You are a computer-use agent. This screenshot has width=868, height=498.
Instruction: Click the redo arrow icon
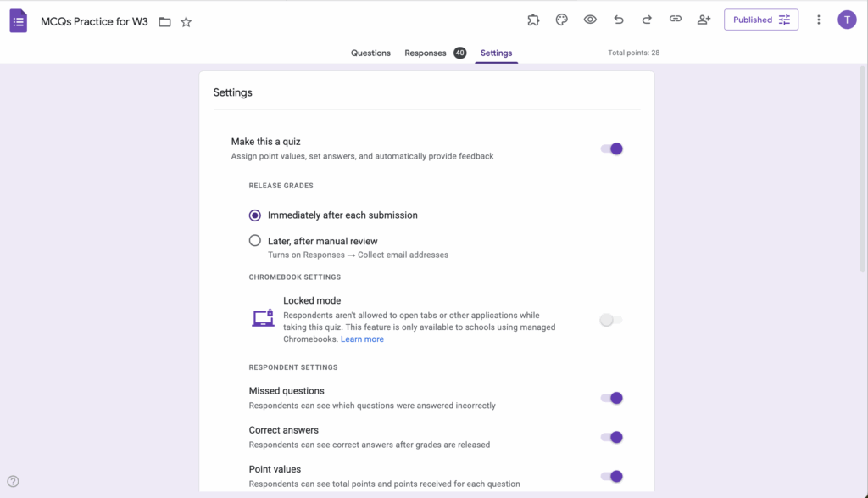point(647,20)
